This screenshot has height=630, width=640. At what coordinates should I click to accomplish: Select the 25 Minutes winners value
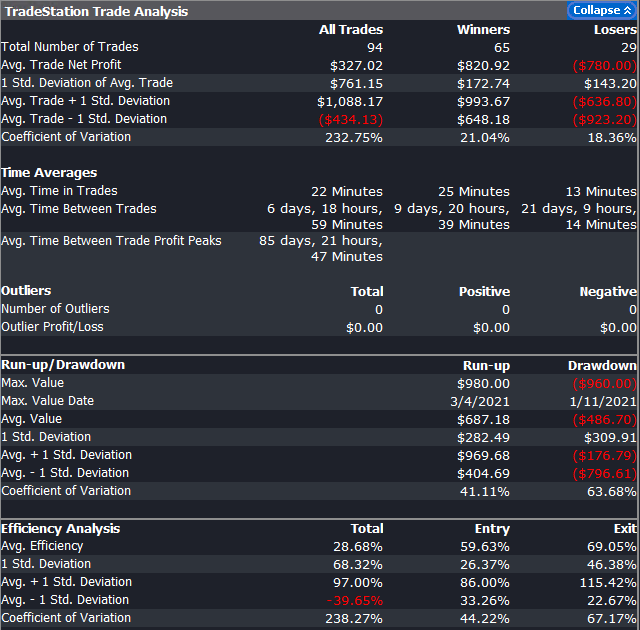(474, 191)
